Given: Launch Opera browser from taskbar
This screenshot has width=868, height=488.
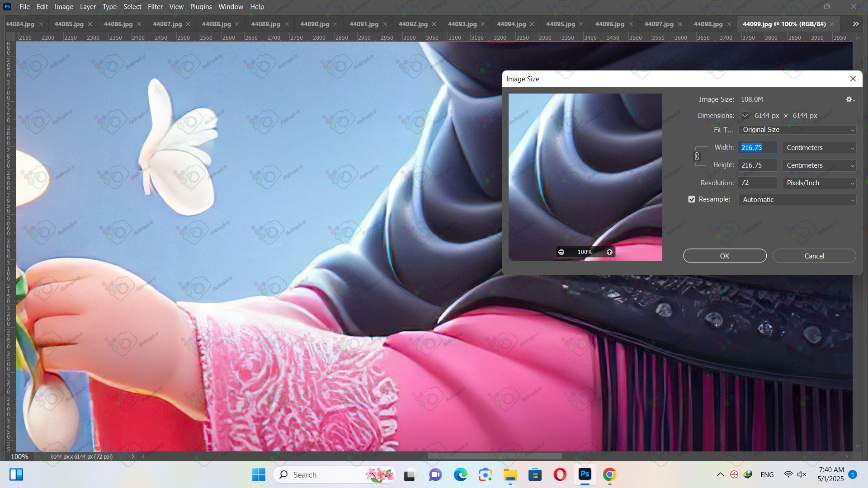Looking at the screenshot, I should [560, 474].
